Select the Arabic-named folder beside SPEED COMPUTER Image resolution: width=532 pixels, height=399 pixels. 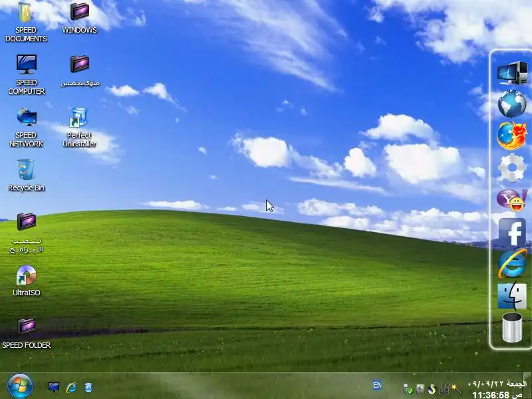point(80,70)
